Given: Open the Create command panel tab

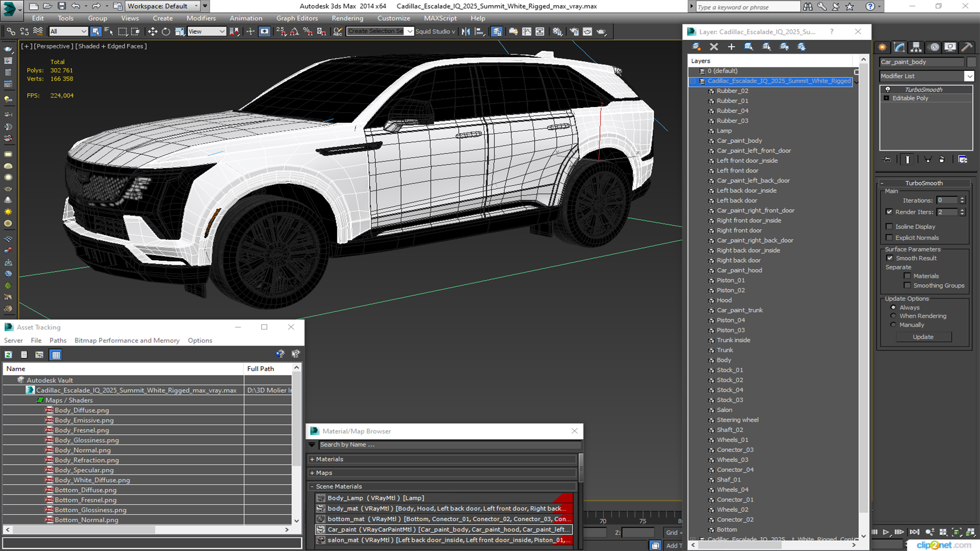Looking at the screenshot, I should [x=883, y=47].
